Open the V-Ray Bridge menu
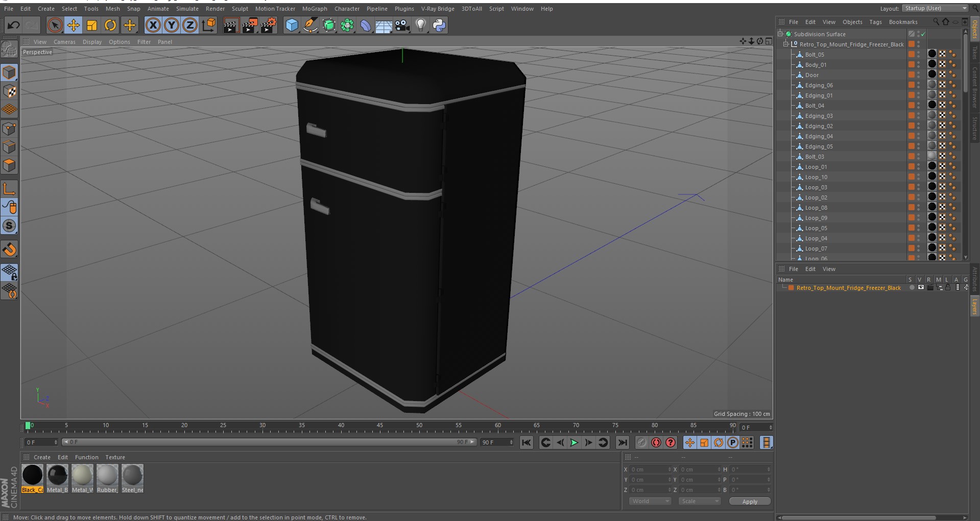 click(x=438, y=9)
